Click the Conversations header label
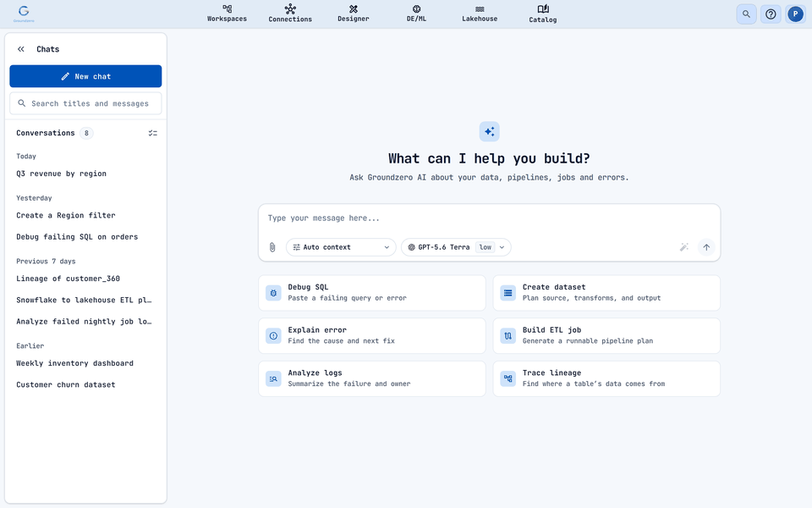 coord(46,133)
